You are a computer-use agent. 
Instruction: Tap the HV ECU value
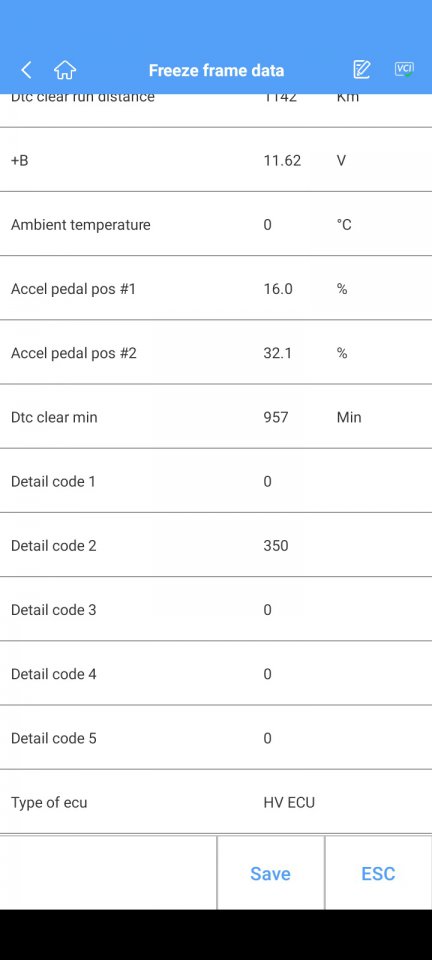[289, 802]
